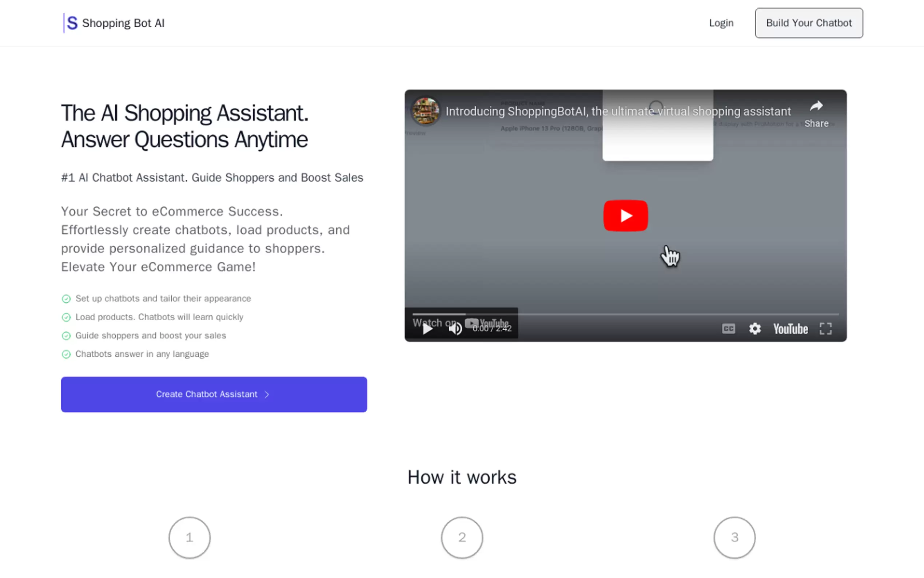This screenshot has width=924, height=578.
Task: Click the channel avatar thumbnail in video
Action: pos(425,111)
